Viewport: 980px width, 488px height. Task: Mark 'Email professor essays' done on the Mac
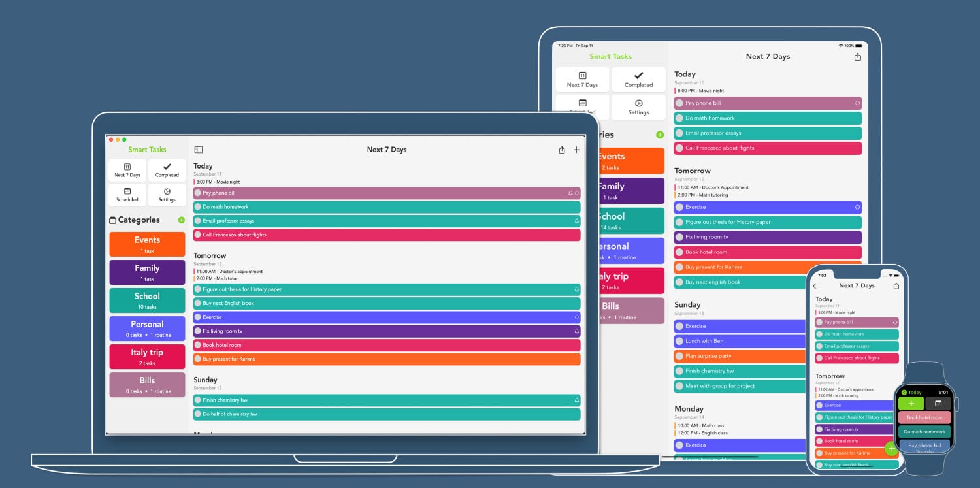[x=198, y=221]
